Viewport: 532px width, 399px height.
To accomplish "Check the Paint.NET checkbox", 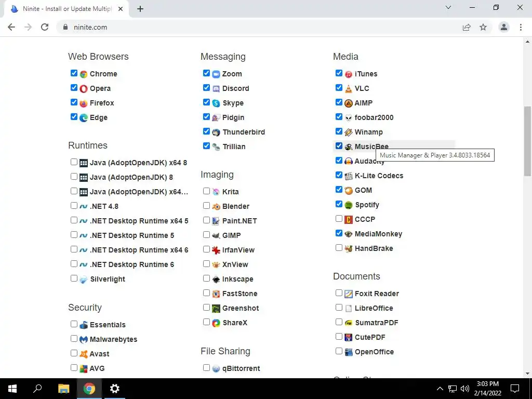I will tap(206, 220).
